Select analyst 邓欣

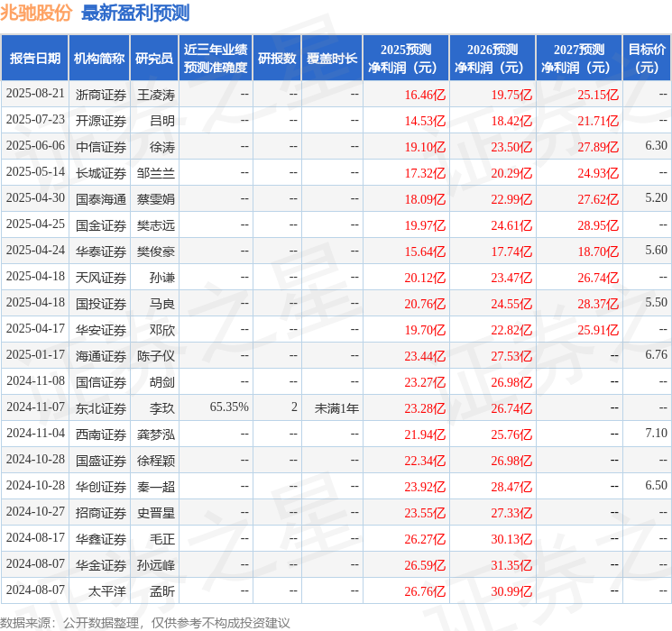(x=162, y=330)
